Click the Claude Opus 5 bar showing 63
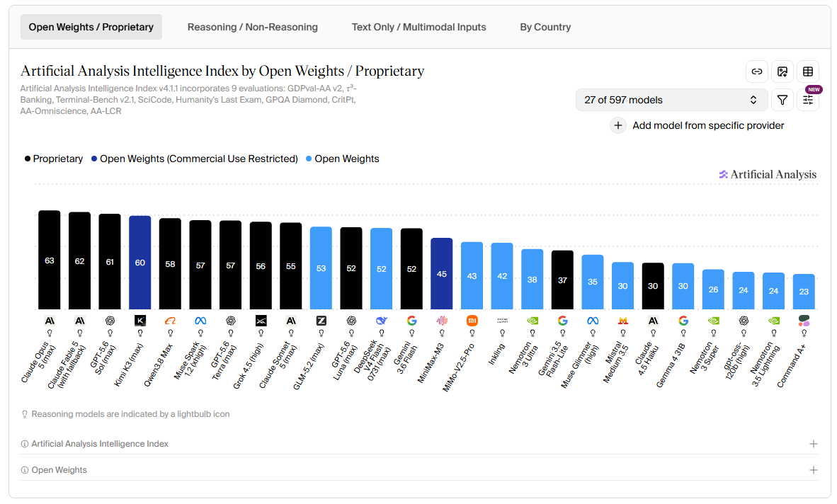 coord(49,260)
